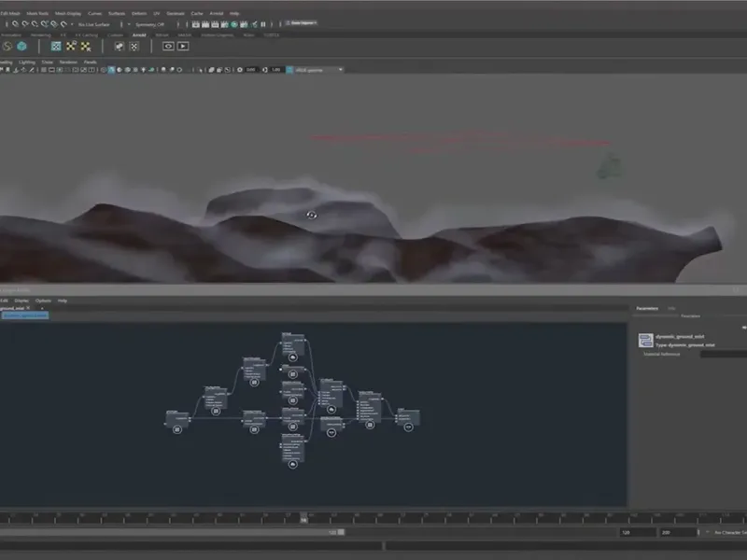This screenshot has width=747, height=560.
Task: Click the range slider end handle
Action: 341,532
